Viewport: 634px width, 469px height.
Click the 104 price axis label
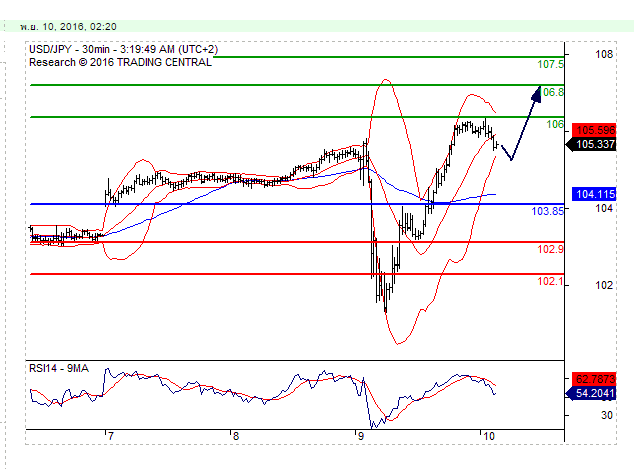pyautogui.click(x=604, y=208)
